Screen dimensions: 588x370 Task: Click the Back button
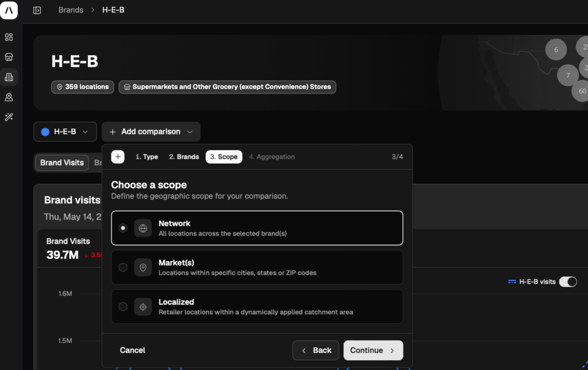[x=316, y=350]
